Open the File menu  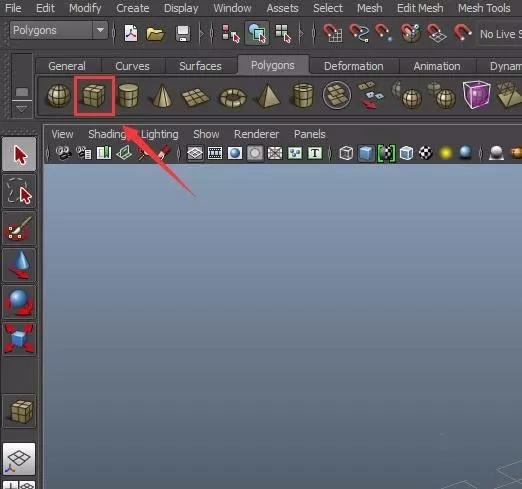pos(13,8)
